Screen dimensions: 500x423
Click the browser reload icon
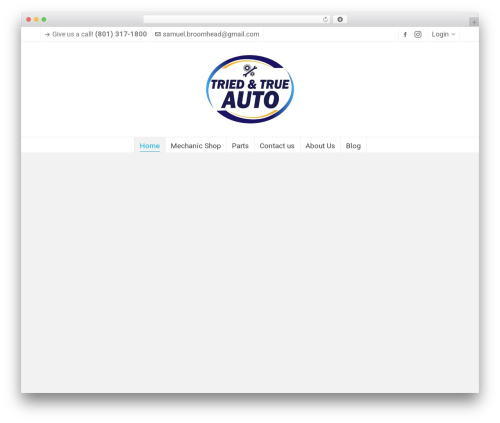pyautogui.click(x=325, y=19)
